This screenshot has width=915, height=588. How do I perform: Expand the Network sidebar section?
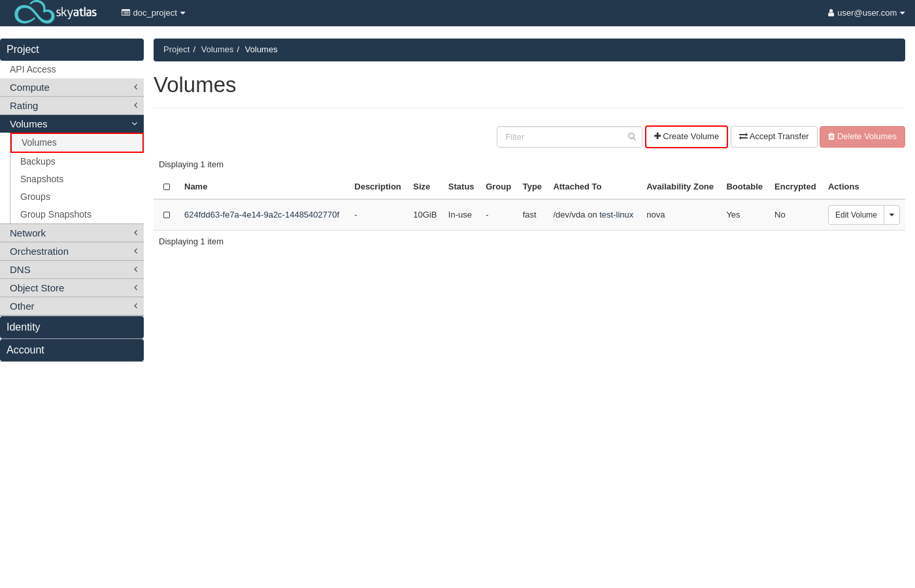pos(72,233)
